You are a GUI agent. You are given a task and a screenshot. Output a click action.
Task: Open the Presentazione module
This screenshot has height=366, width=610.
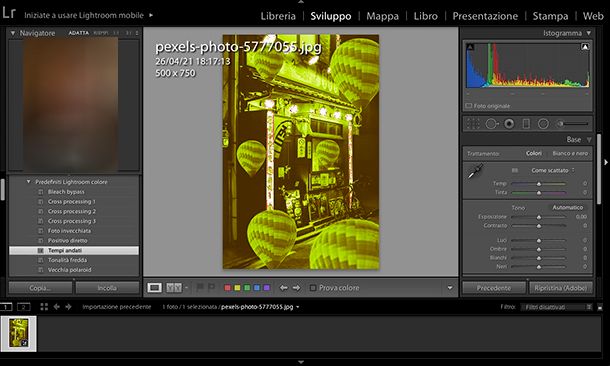485,16
